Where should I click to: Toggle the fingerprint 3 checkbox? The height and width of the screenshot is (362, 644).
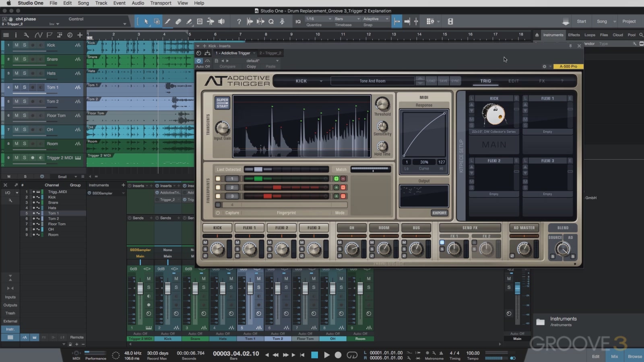(x=218, y=196)
